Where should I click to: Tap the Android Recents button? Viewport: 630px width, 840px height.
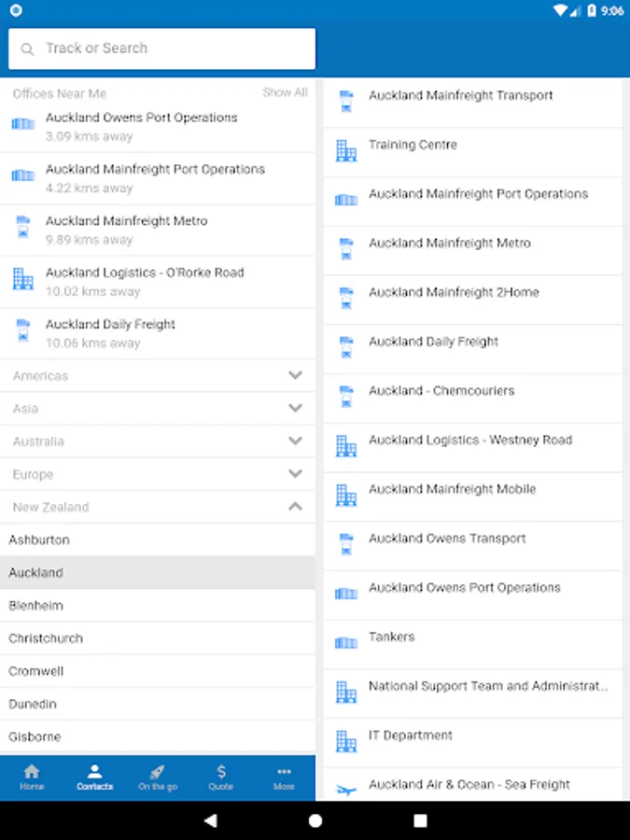coord(420,820)
